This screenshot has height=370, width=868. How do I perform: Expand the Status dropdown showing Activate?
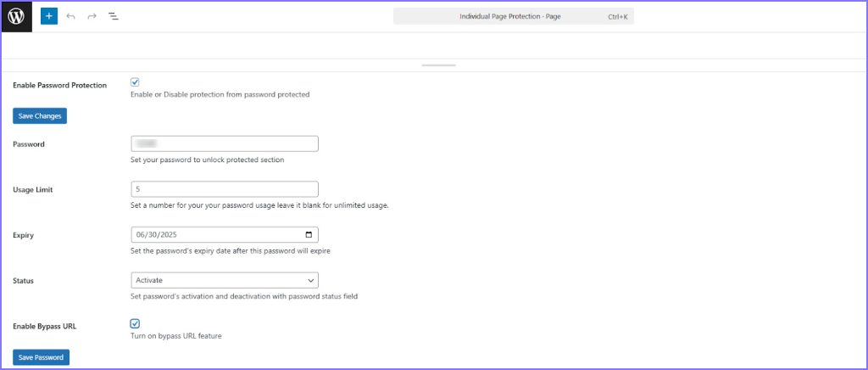tap(225, 280)
